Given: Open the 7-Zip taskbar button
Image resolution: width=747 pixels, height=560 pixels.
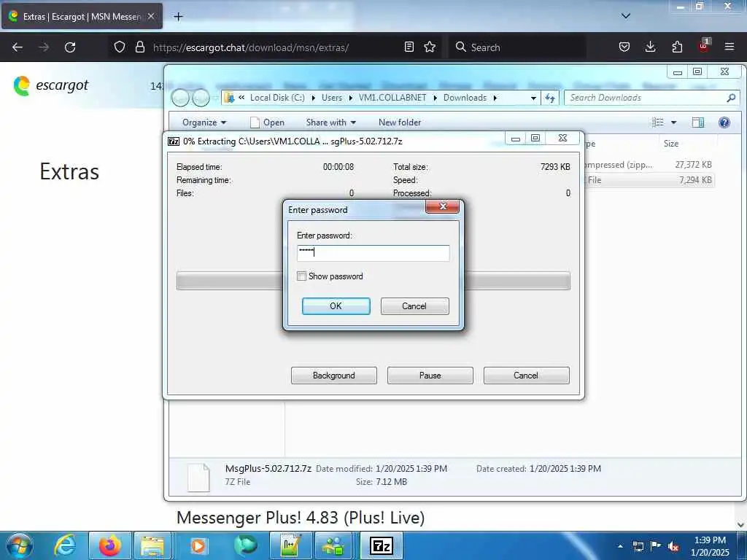Looking at the screenshot, I should 382,545.
